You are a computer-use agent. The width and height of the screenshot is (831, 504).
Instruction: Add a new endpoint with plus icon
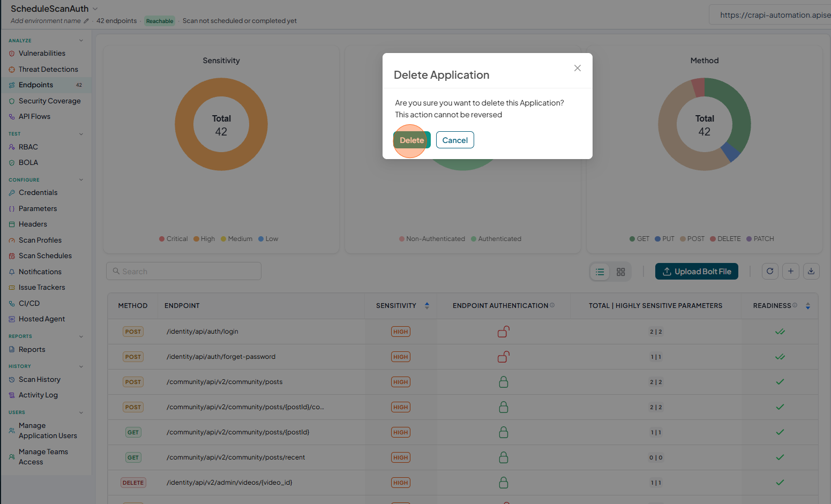(x=791, y=271)
